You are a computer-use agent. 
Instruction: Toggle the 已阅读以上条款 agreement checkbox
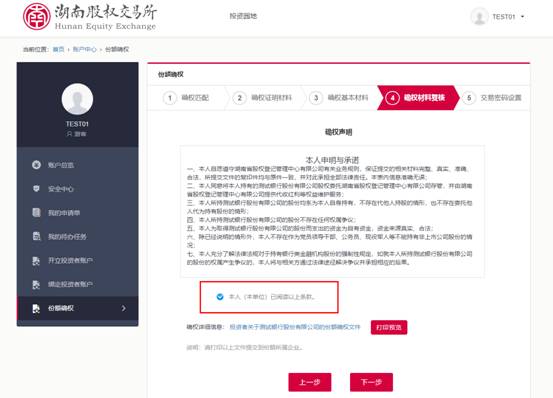click(x=220, y=297)
